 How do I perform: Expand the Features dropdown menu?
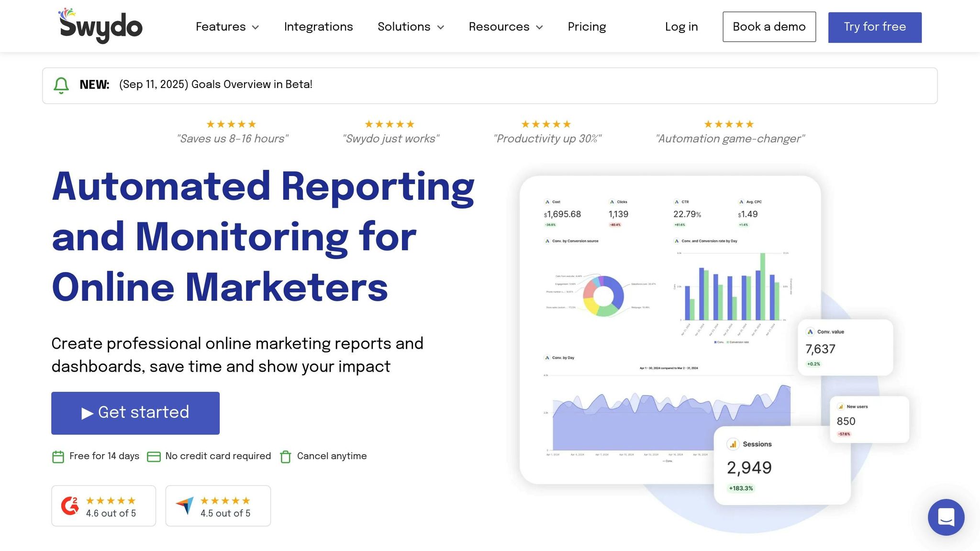[227, 27]
